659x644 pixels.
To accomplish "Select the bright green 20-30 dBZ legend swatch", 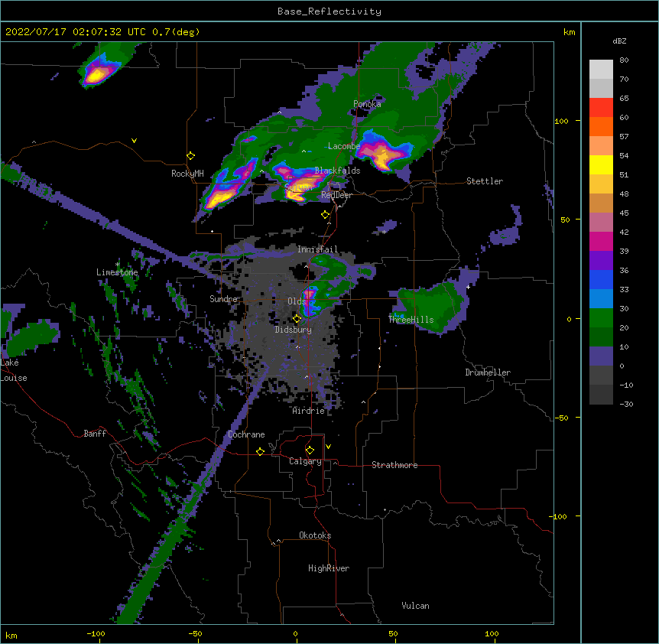I will tap(601, 318).
